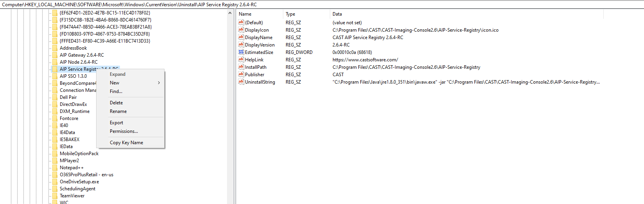Select the {F315DC8B-1B2E-4BA6-B868-8DC4614760F7} key
This screenshot has width=644, height=204.
(x=106, y=20)
